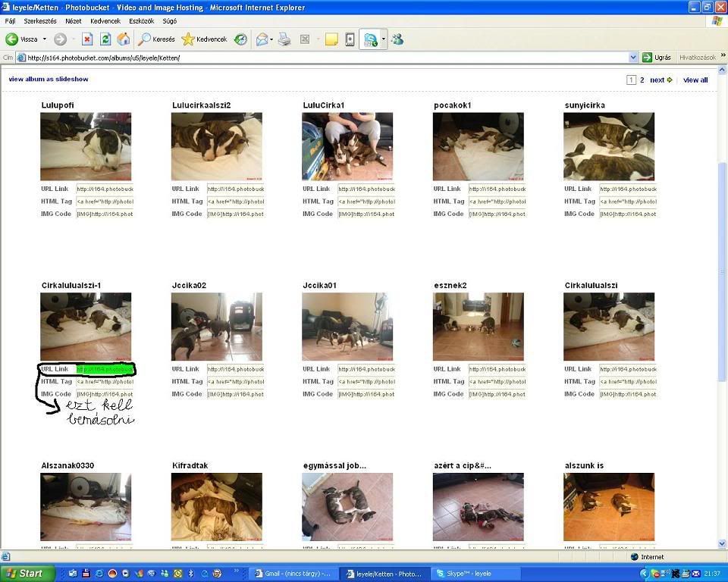Expand the address bar dropdown
This screenshot has height=582, width=728.
tap(633, 58)
